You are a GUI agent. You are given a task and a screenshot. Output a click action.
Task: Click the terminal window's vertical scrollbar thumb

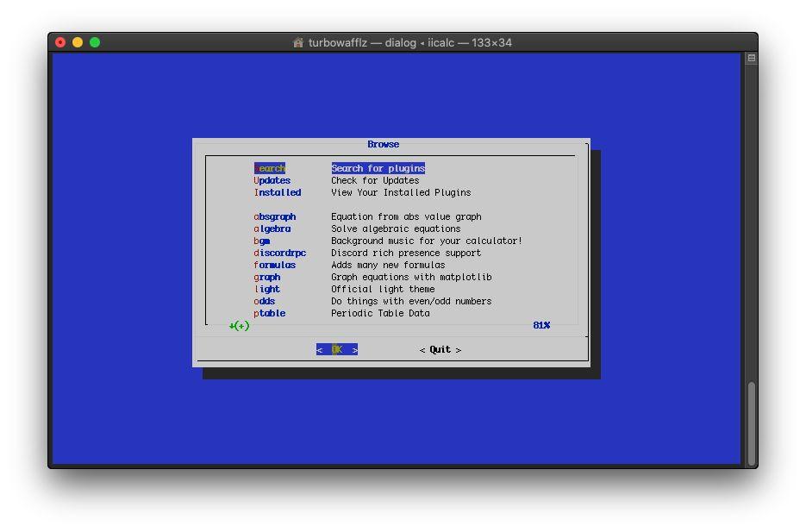pos(752,422)
